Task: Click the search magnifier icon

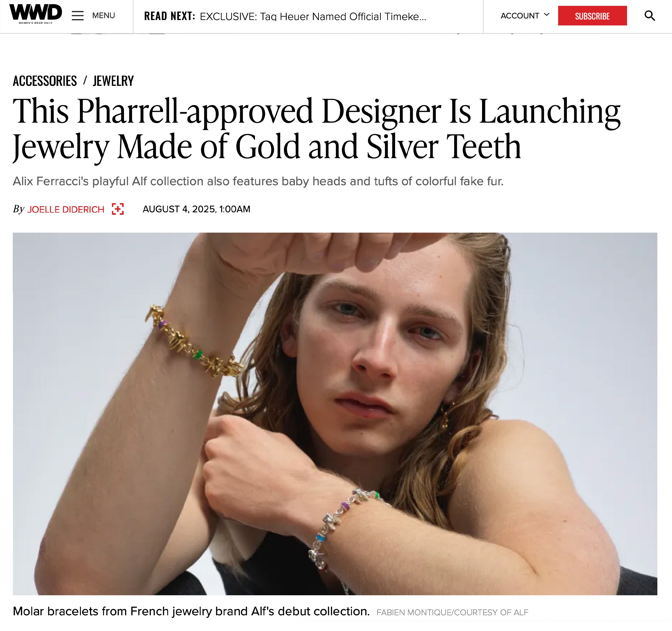Action: point(649,15)
